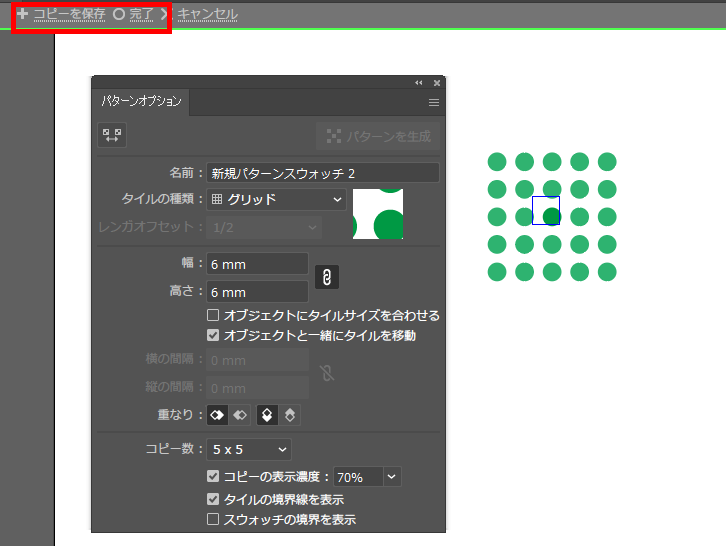Viewport: 726px width, 546px height.
Task: Click the パターンを生成 button
Action: (x=378, y=136)
